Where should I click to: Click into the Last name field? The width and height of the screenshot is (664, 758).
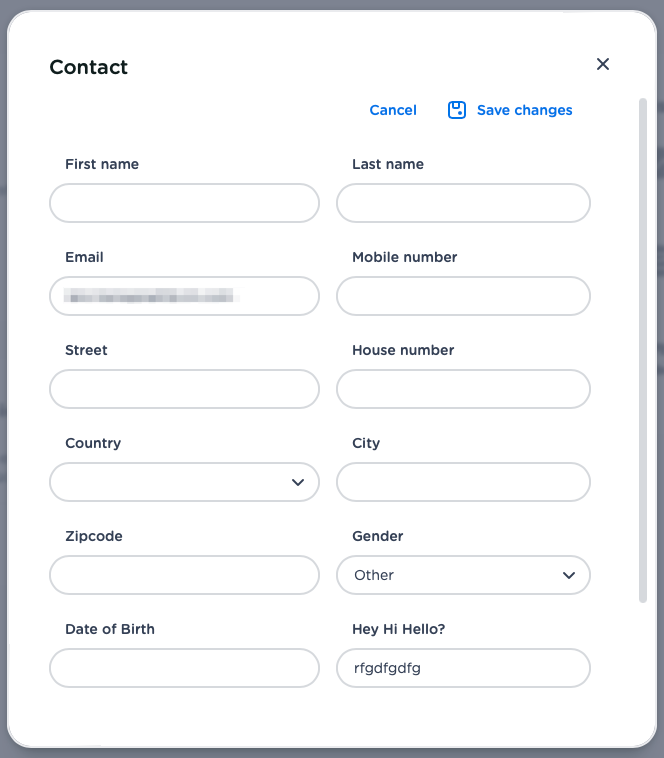463,203
